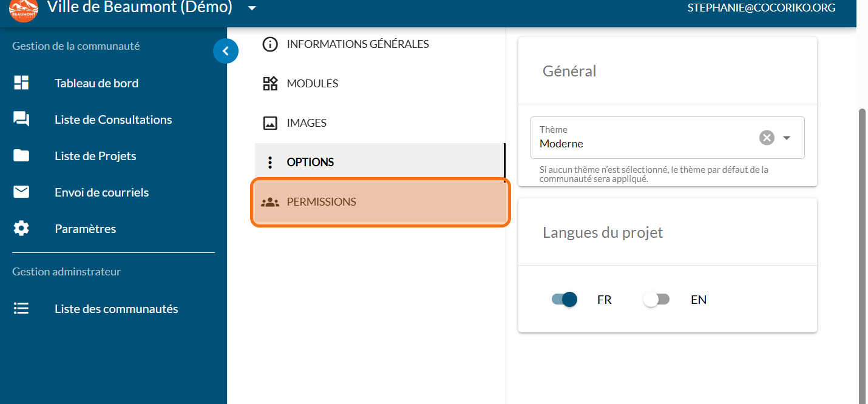Screen dimensions: 868x404
Task: Click the stephanie@cocoriko.org account button
Action: [x=761, y=8]
